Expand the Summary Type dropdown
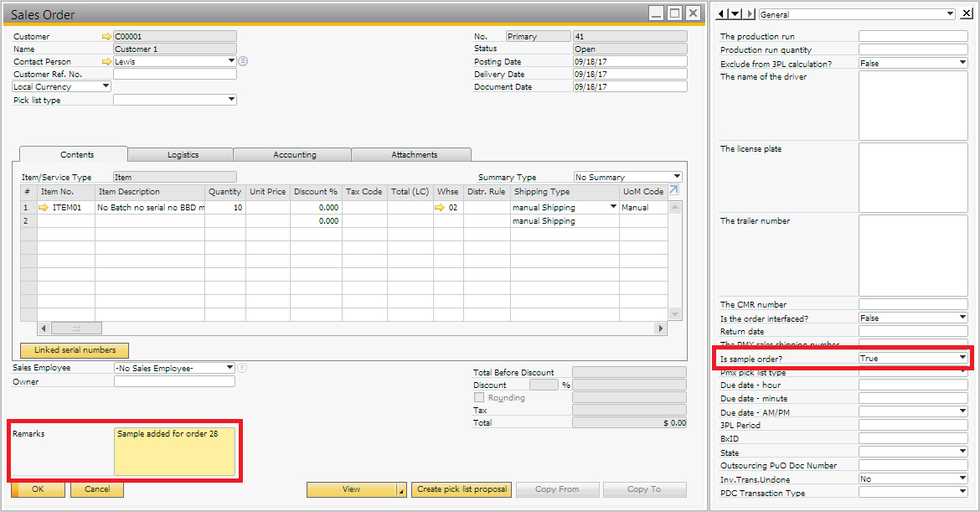 [677, 178]
